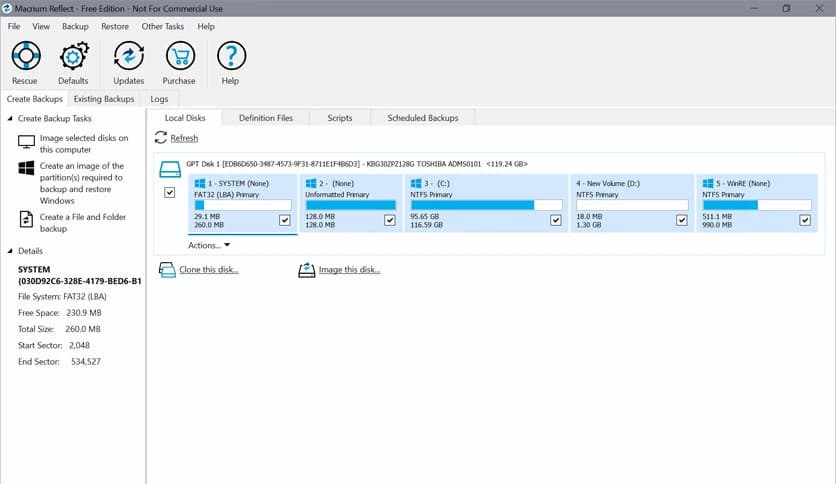
Task: Collapse the Details section
Action: [10, 251]
